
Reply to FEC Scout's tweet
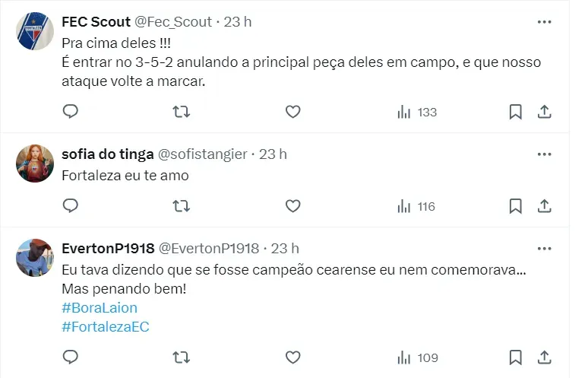[70, 112]
